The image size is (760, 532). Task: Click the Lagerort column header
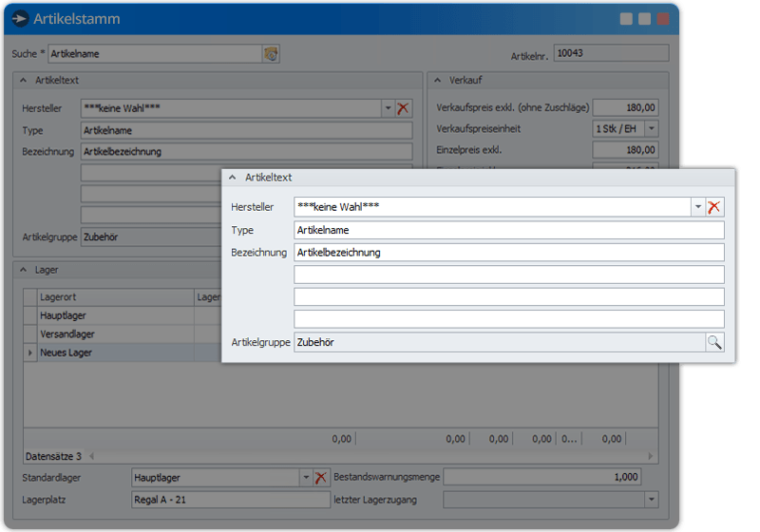point(115,297)
